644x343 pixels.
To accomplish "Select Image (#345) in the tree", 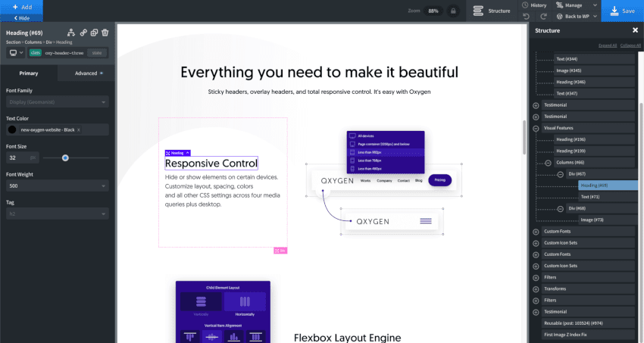I will (x=594, y=70).
